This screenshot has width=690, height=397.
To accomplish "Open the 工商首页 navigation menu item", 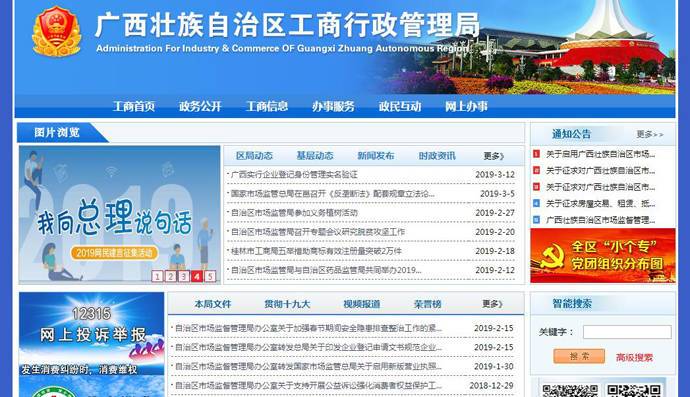I will pyautogui.click(x=134, y=106).
